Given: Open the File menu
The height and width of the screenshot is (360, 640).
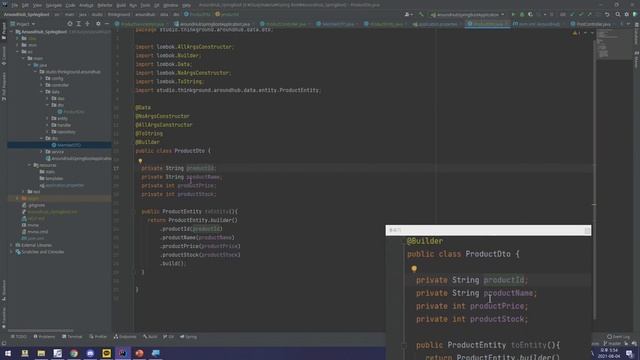Looking at the screenshot, I should click(x=15, y=5).
